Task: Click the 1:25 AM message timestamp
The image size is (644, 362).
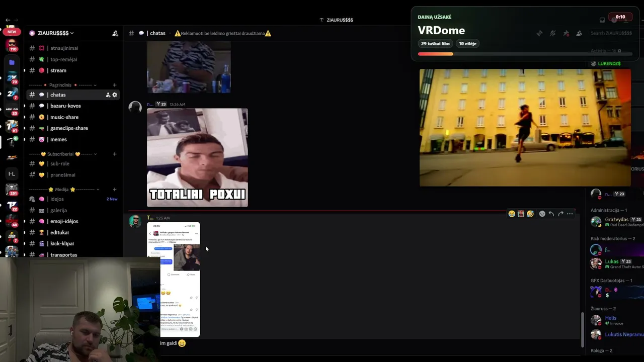Action: coord(163,218)
